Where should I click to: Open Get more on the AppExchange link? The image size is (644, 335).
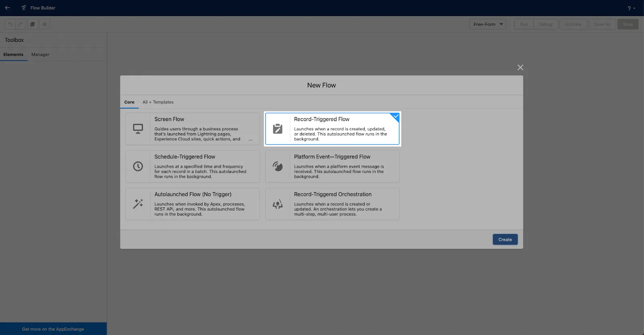click(53, 329)
